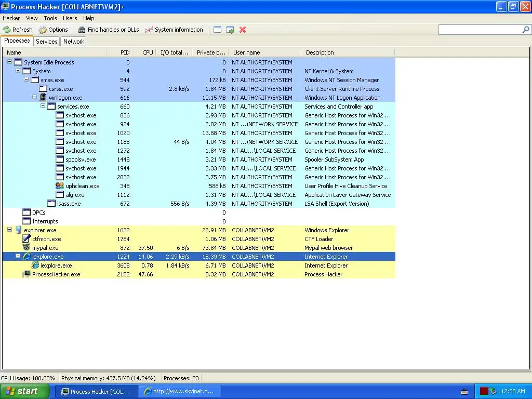Screen dimensions: 532x399
Task: Open System information graph icon
Action: [x=149, y=30]
